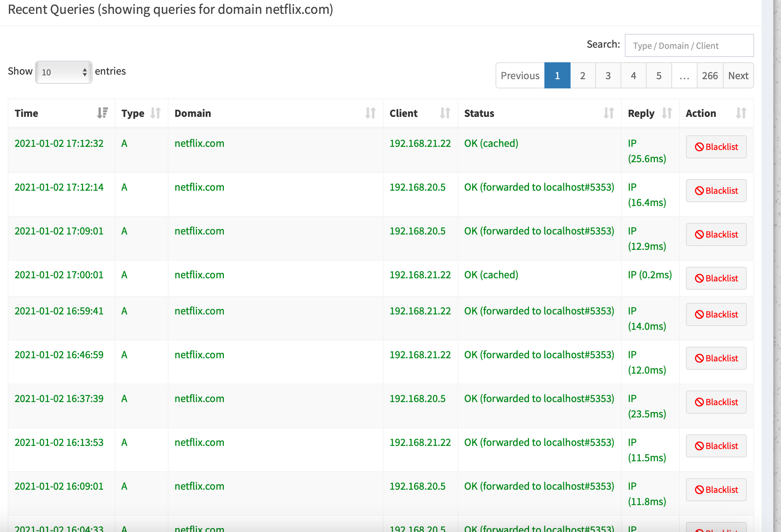
Task: Jump to last page 266
Action: 710,75
